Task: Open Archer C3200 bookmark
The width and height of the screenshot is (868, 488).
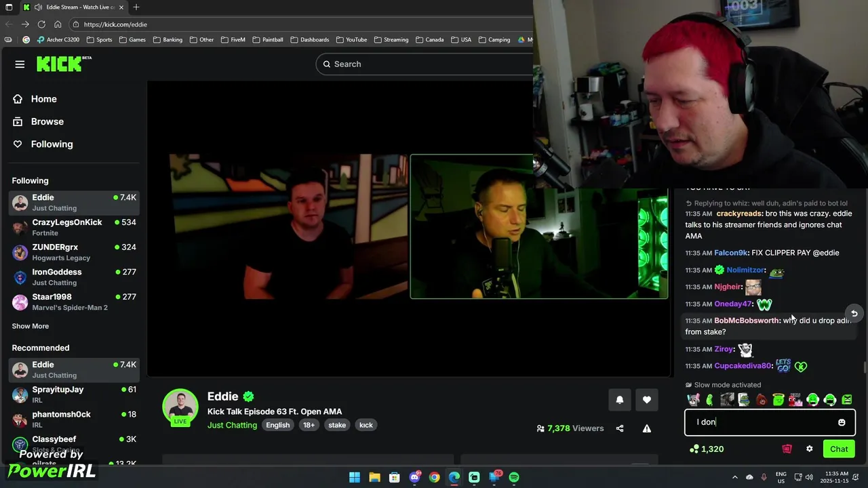Action: pos(59,40)
